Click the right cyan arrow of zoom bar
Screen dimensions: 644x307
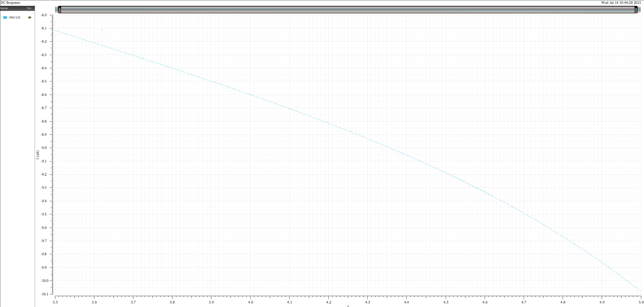point(639,10)
